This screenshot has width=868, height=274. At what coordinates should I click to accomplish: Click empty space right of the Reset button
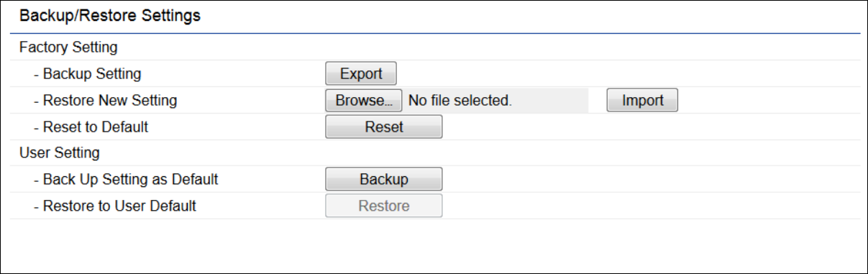[x=651, y=127]
